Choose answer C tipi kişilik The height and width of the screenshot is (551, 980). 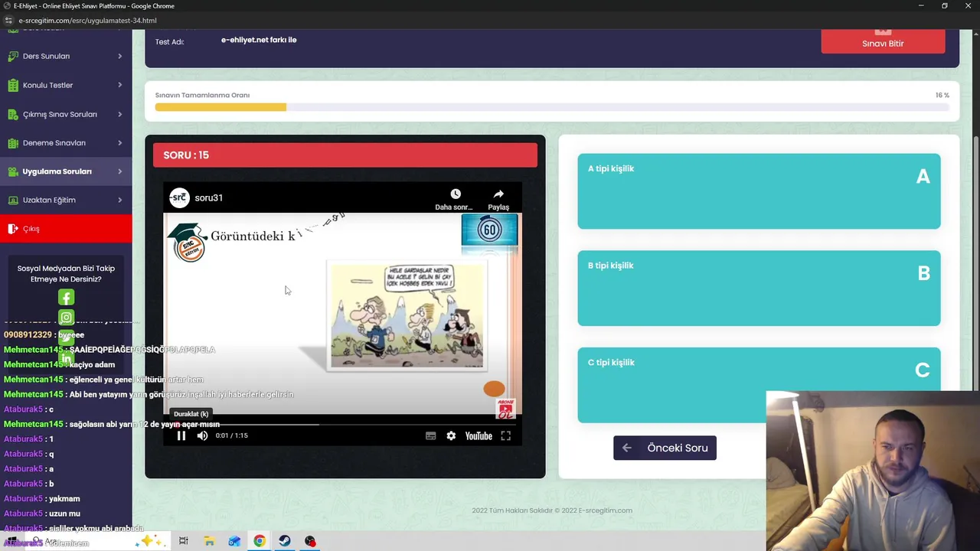pyautogui.click(x=759, y=385)
